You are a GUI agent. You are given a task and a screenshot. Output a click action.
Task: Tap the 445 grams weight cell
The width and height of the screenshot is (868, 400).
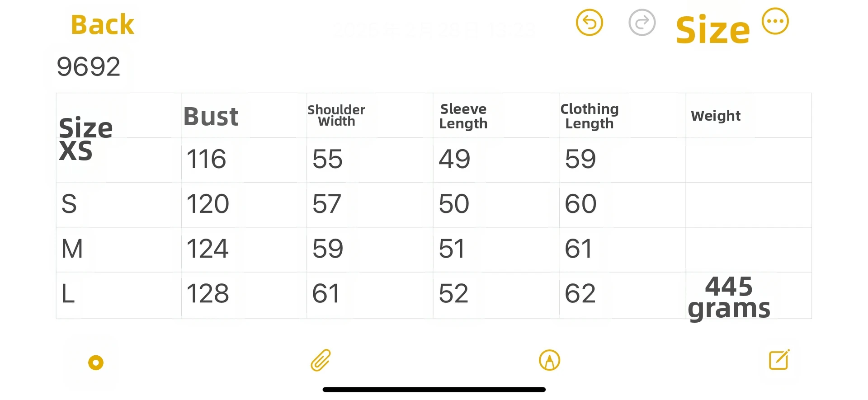point(729,297)
